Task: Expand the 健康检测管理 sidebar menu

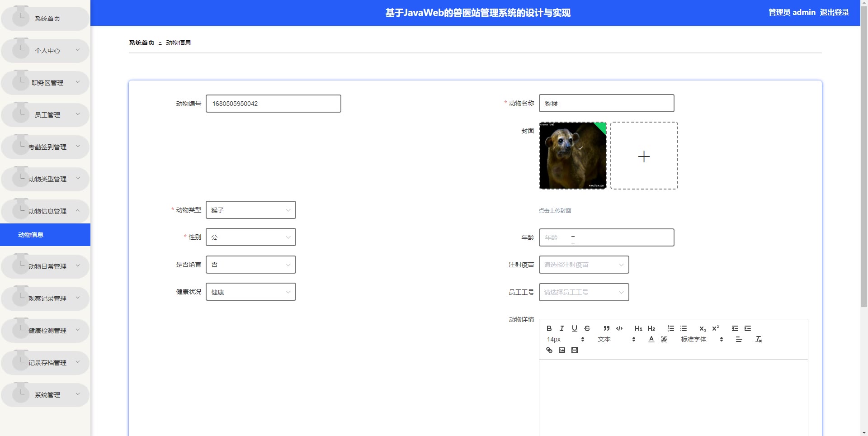Action: point(45,331)
